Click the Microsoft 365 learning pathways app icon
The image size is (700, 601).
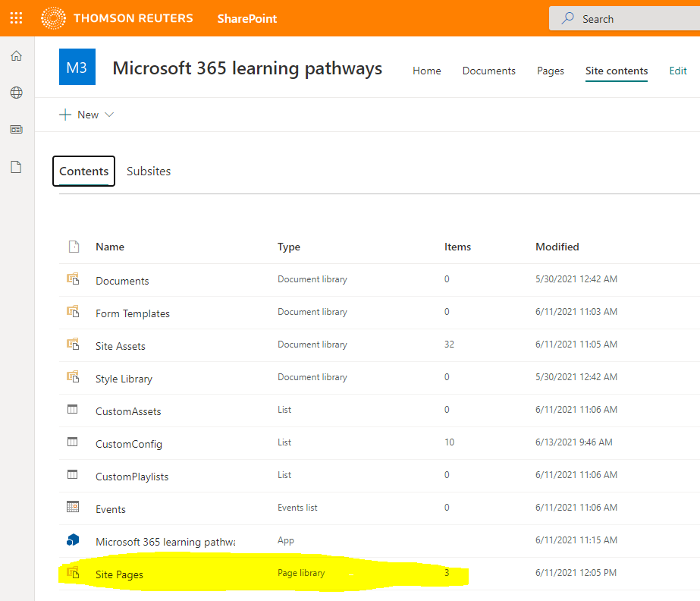coord(74,540)
